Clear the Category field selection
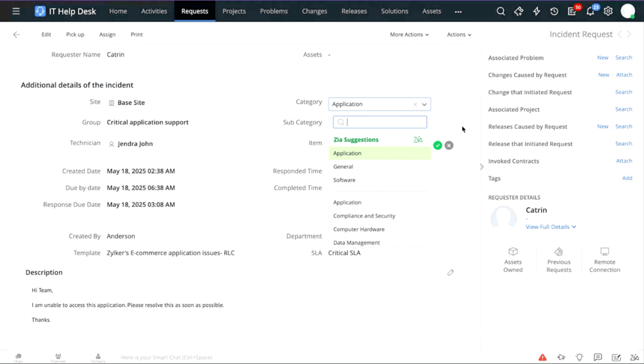The image size is (644, 364). point(415,104)
